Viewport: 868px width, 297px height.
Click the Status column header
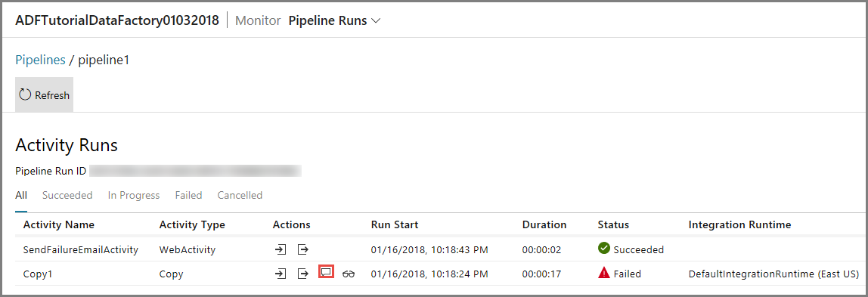point(613,224)
